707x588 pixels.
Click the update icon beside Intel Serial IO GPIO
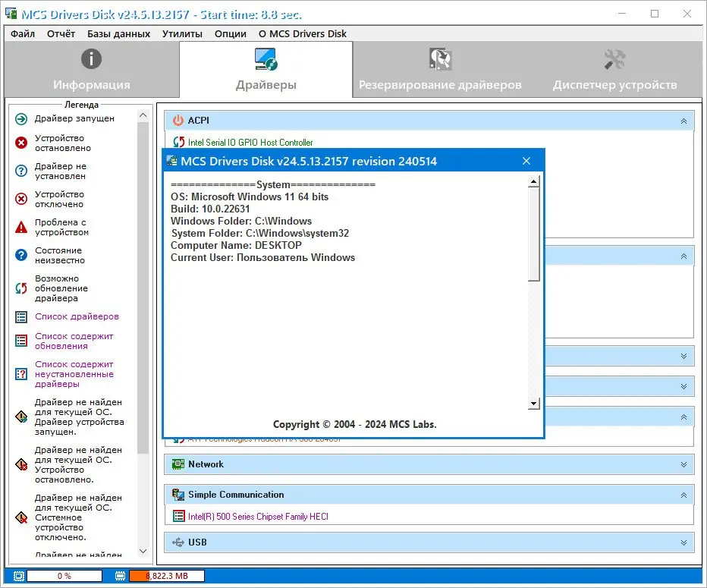178,142
